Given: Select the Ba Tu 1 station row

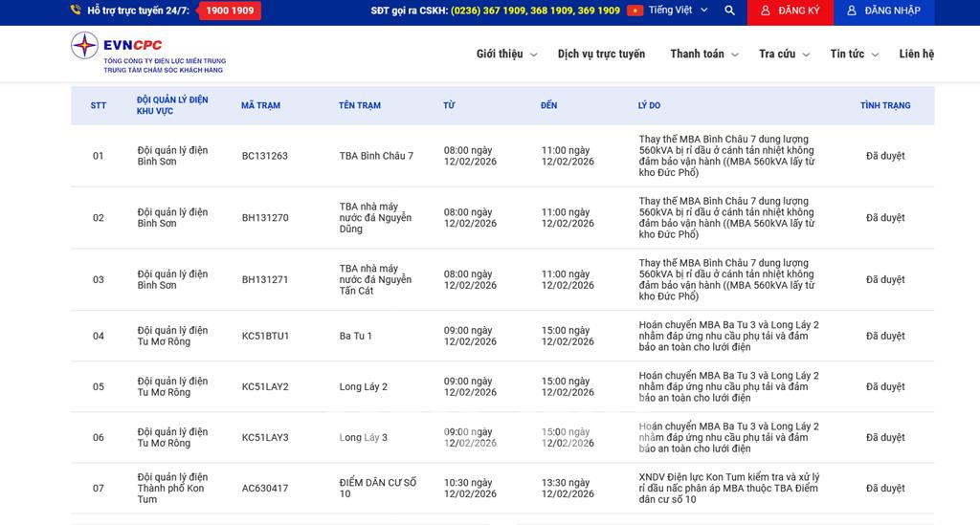Looking at the screenshot, I should (x=356, y=337).
